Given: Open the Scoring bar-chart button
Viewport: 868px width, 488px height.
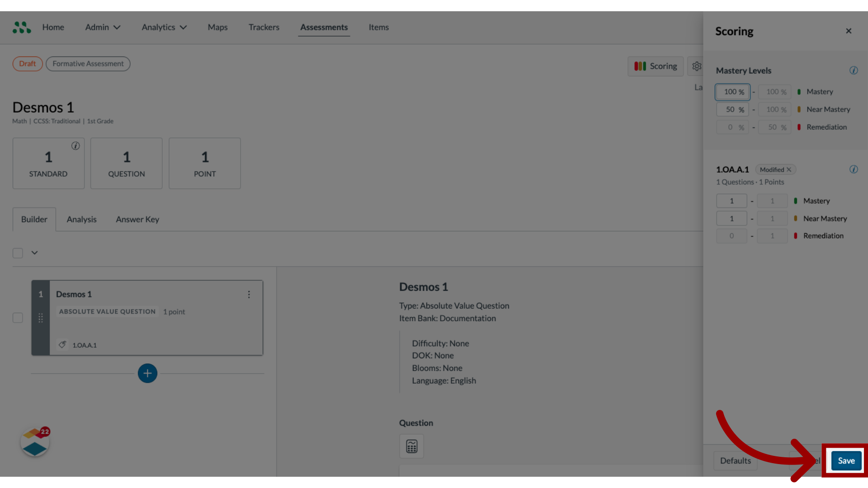Looking at the screenshot, I should pyautogui.click(x=655, y=66).
